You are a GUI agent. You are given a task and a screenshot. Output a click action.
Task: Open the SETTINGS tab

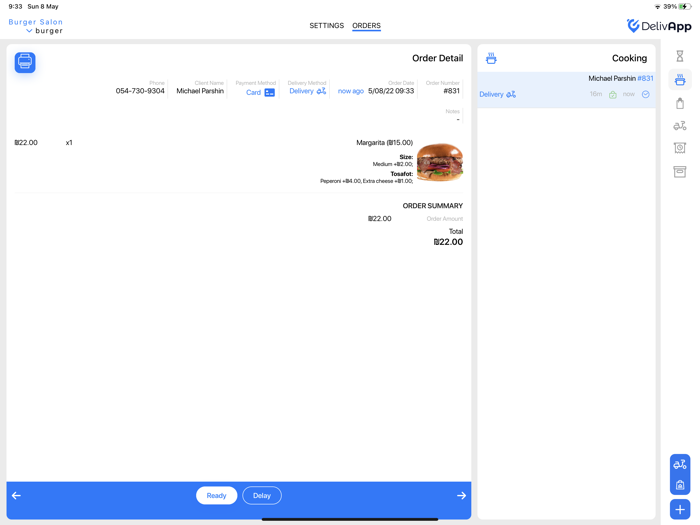326,25
